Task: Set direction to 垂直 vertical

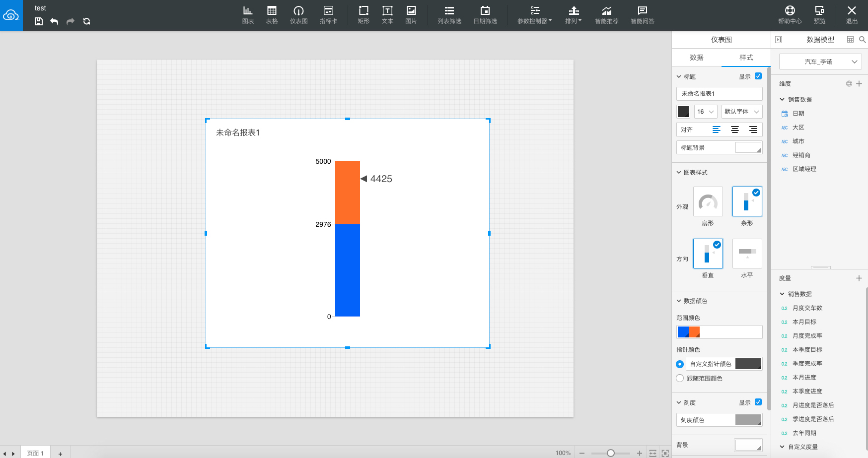Action: click(x=708, y=254)
